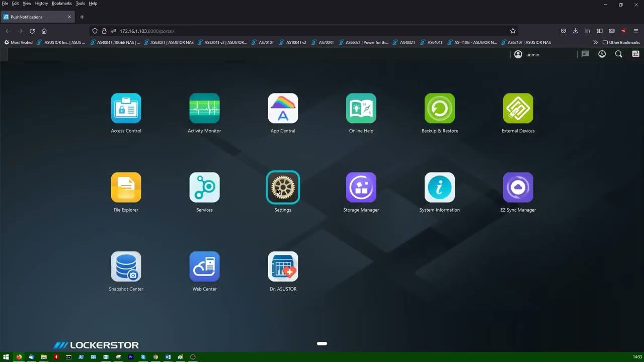The height and width of the screenshot is (362, 644).
Task: Open Word from the taskbar
Action: pos(168,357)
